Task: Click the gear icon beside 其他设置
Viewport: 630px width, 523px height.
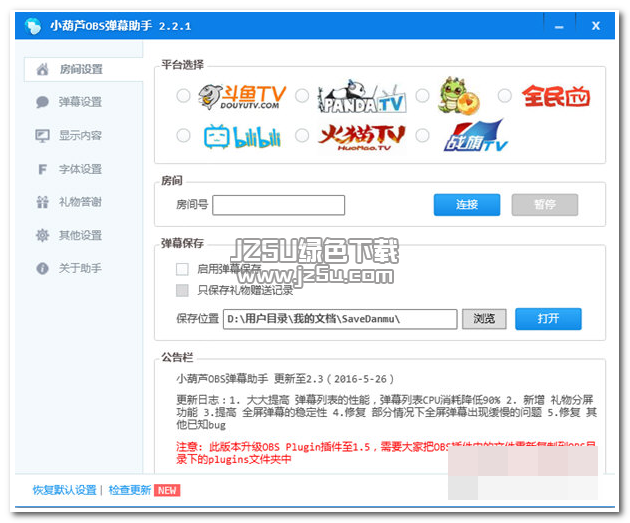Action: click(x=42, y=235)
